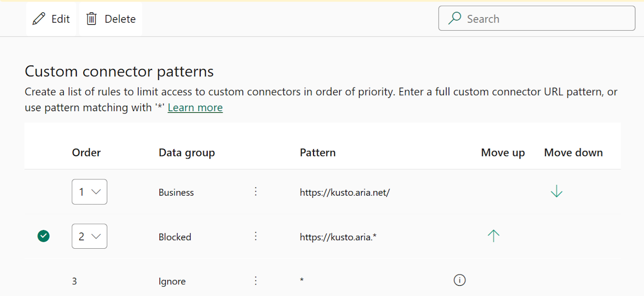
Task: Click the Data group column header
Action: pos(187,153)
